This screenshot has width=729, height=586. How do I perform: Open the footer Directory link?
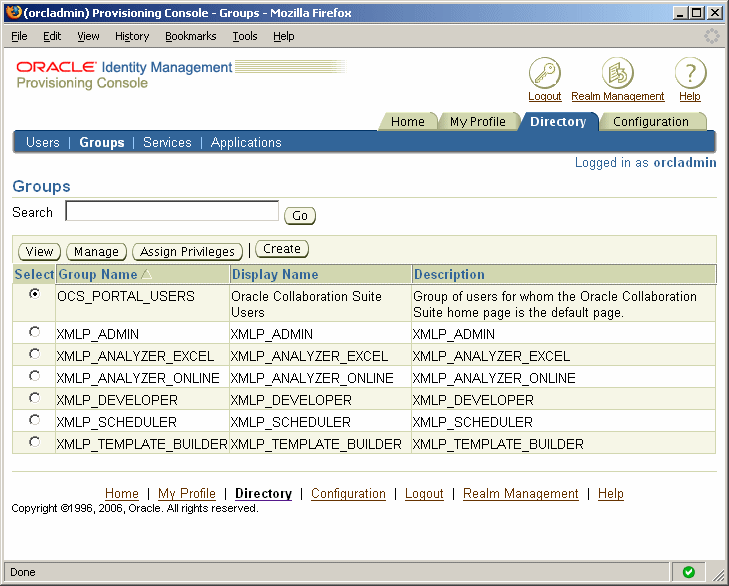coord(264,493)
